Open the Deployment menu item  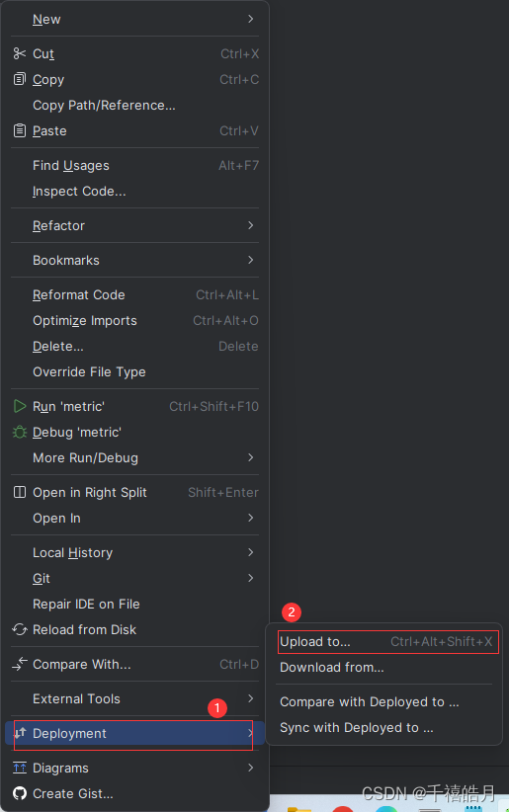point(134,733)
